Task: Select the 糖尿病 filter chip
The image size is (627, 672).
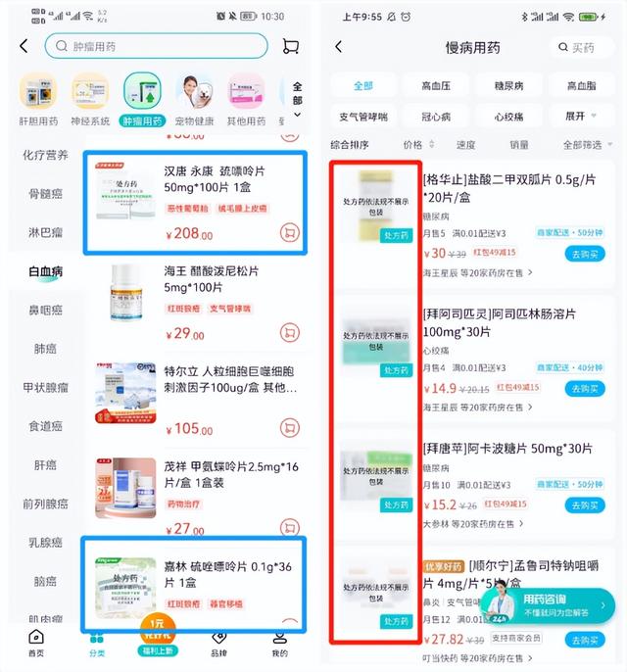Action: click(508, 86)
